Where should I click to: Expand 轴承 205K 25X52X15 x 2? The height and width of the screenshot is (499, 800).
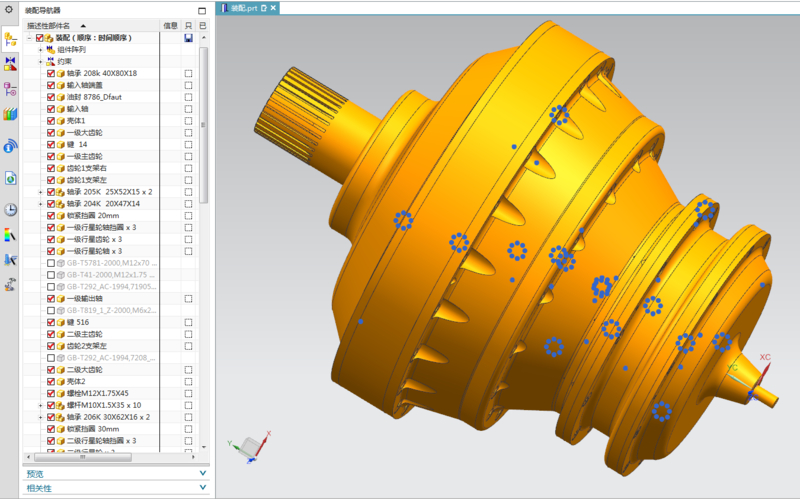pyautogui.click(x=41, y=192)
